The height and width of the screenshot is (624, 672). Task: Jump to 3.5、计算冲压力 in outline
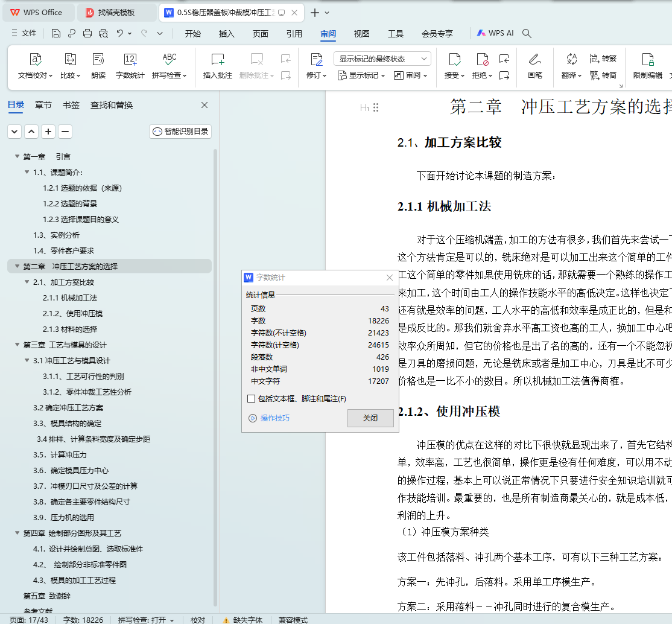pos(60,454)
